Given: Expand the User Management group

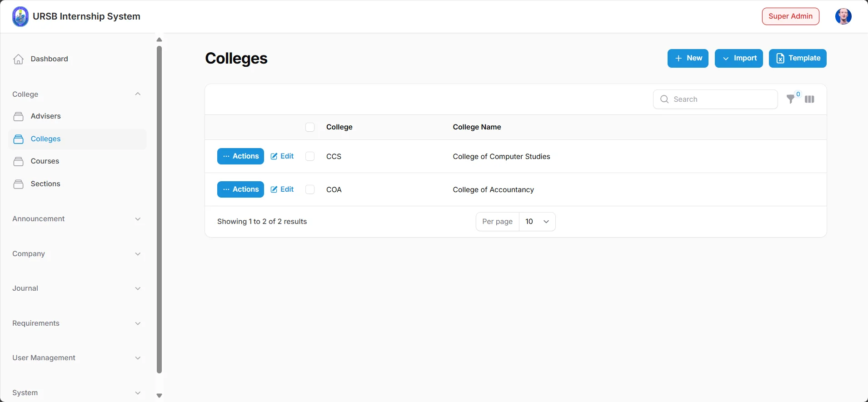Looking at the screenshot, I should [x=138, y=358].
